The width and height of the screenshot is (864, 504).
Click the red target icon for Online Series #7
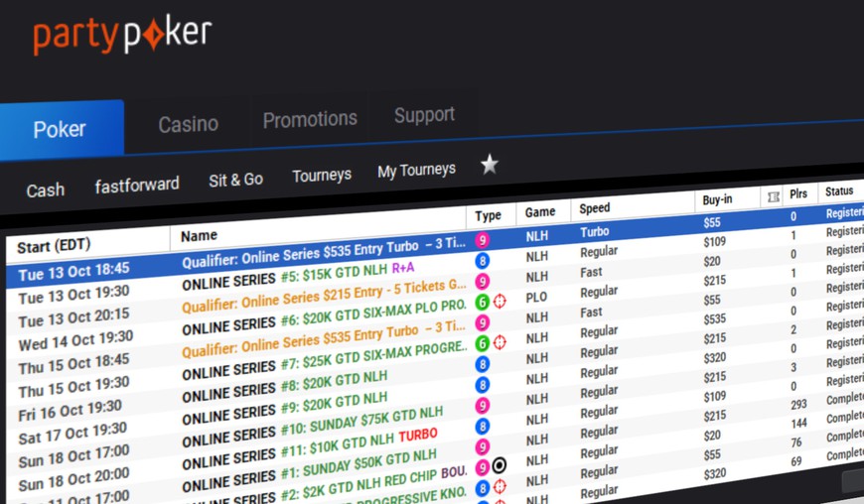pos(500,342)
